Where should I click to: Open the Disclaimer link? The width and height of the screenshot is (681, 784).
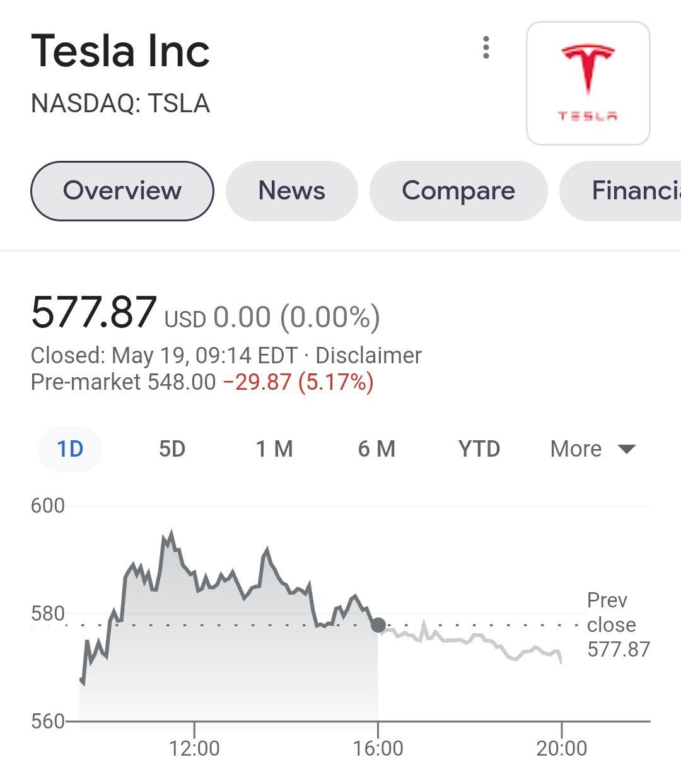(368, 355)
